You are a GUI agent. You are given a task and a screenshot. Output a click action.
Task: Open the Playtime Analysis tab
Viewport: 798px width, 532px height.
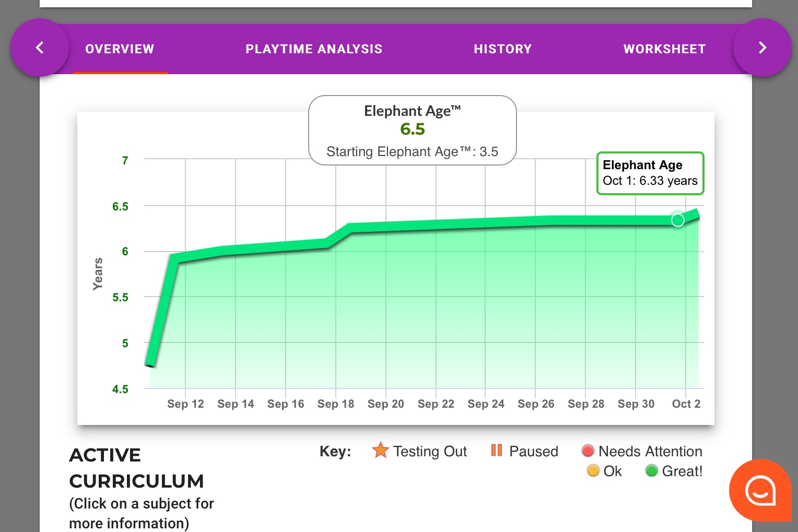pos(314,49)
